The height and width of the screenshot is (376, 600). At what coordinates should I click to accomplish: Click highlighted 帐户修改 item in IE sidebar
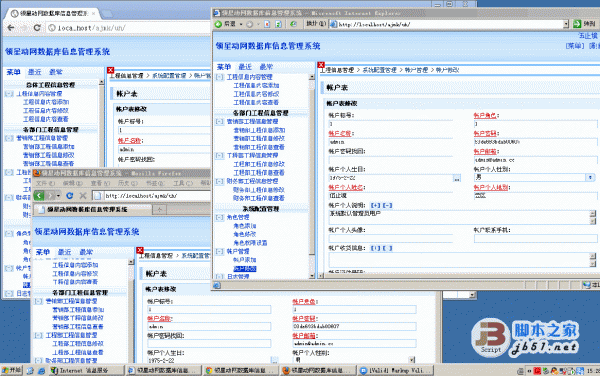[245, 269]
